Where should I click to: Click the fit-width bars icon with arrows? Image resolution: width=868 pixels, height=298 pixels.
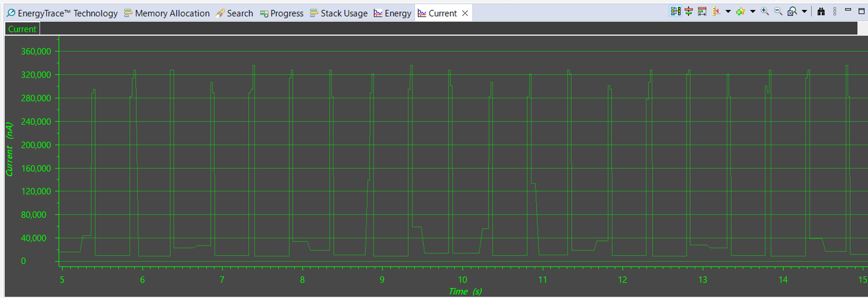(702, 11)
